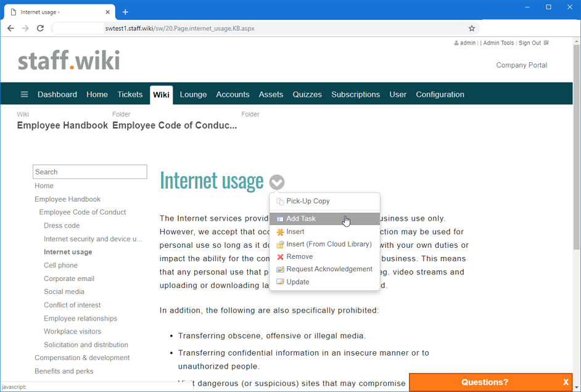581x392 pixels.
Task: Open Employee relationships sidebar item
Action: 80,318
